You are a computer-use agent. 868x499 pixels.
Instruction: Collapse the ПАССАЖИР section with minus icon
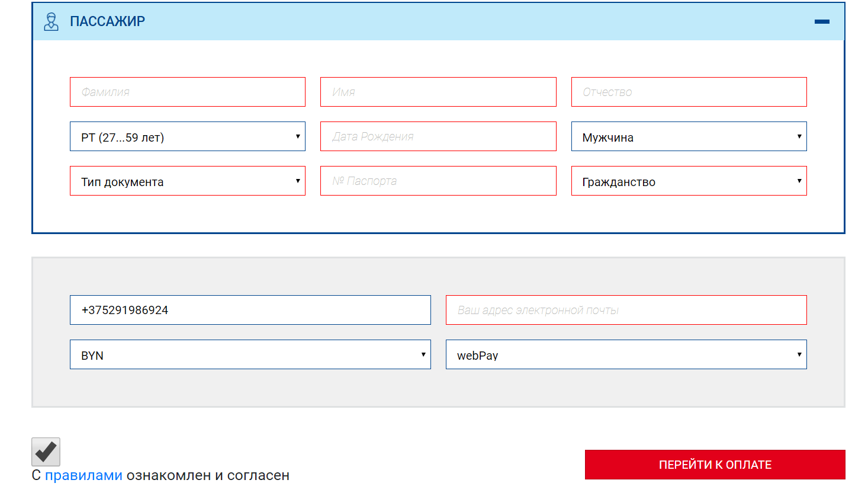coord(822,21)
